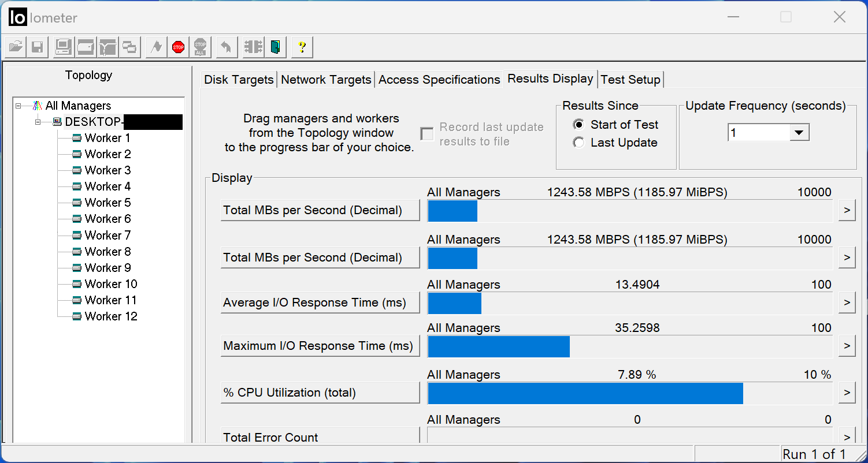
Task: Click the Iometer logo in the title bar
Action: click(17, 17)
